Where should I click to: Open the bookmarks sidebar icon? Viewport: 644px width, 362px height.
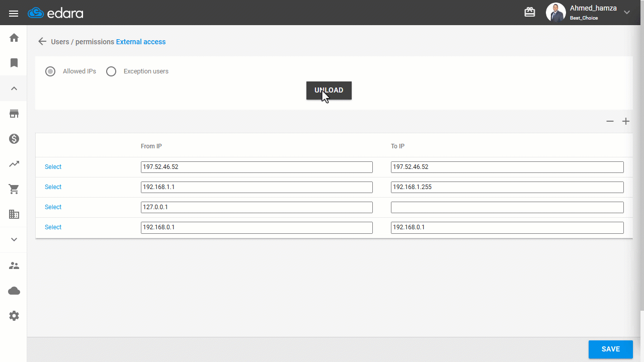pyautogui.click(x=14, y=63)
